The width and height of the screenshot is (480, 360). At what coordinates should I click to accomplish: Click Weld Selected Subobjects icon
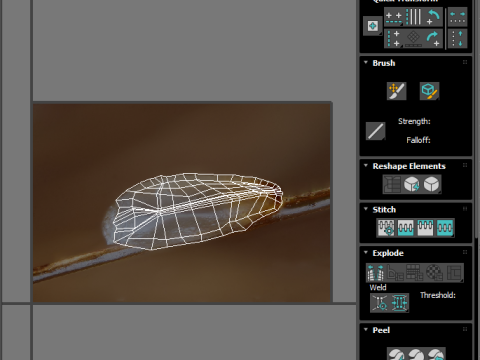[399, 303]
